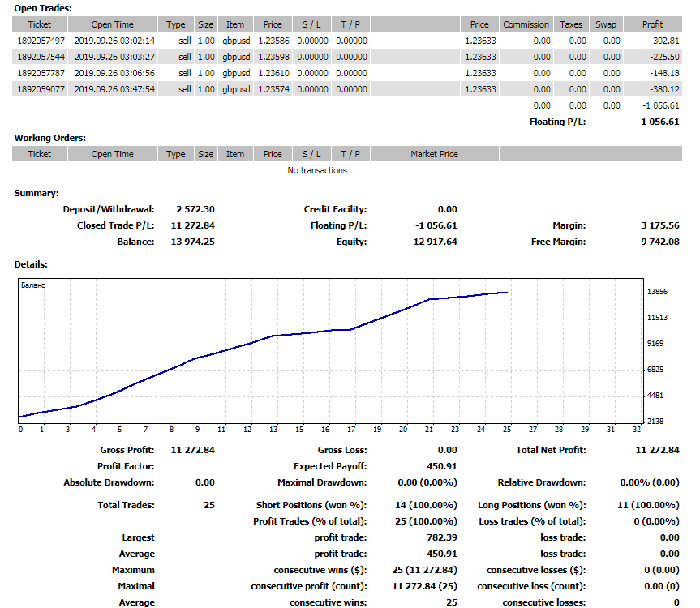Viewport: 700px width, 608px height.
Task: Click the Equity value 12 917.64
Action: 436,242
